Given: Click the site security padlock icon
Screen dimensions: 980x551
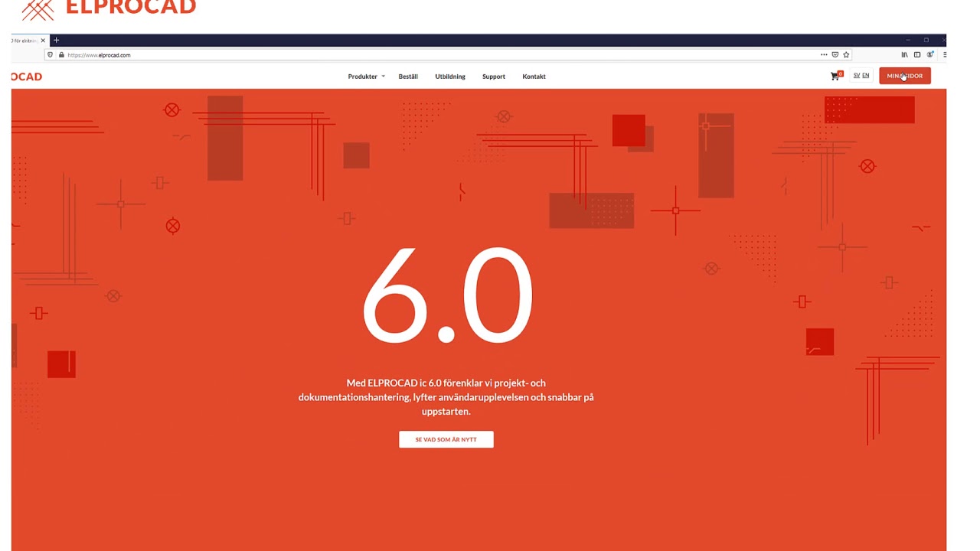Looking at the screenshot, I should pos(61,55).
